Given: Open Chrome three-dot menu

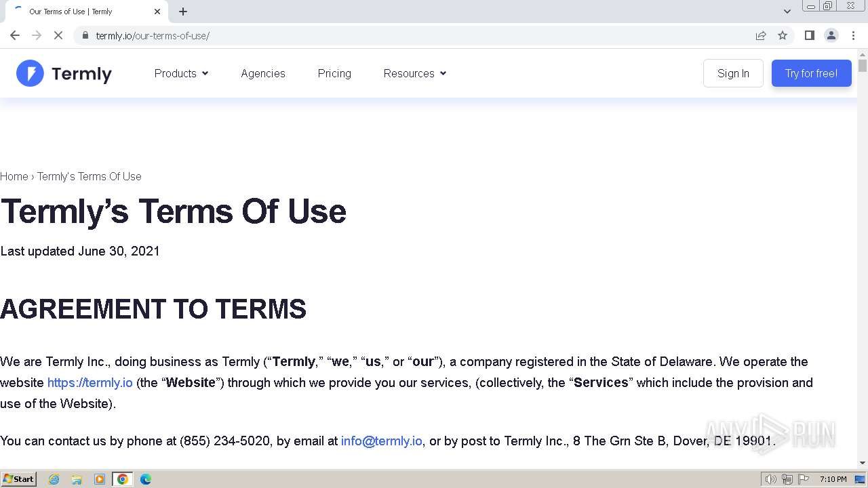Looking at the screenshot, I should pos(853,35).
